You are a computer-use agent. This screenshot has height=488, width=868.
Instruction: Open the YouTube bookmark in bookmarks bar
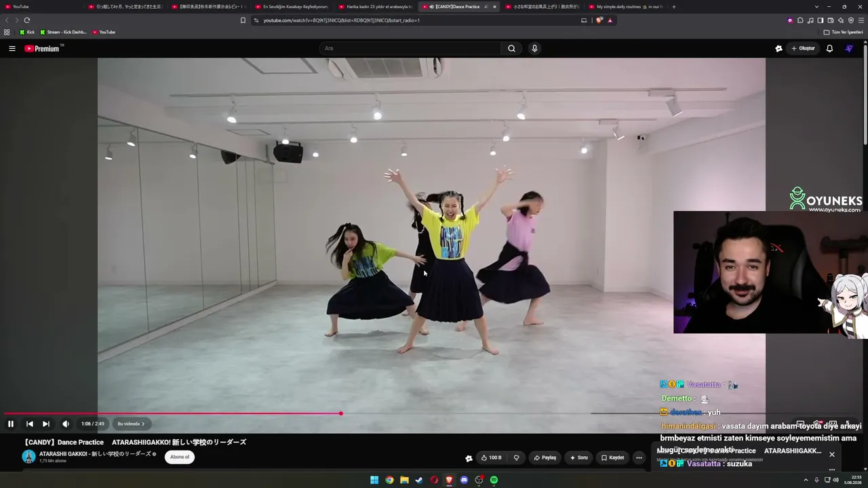tap(104, 32)
